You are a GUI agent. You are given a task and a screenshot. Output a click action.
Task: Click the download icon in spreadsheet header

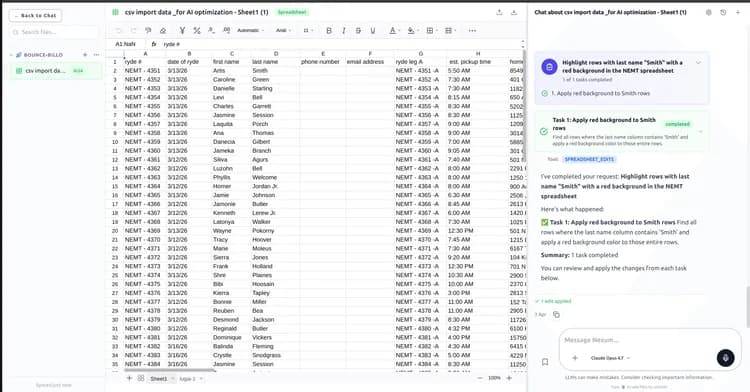[x=514, y=12]
